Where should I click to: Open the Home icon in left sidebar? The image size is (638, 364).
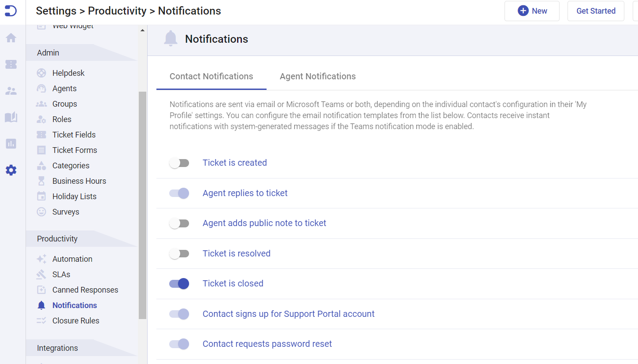(x=11, y=38)
